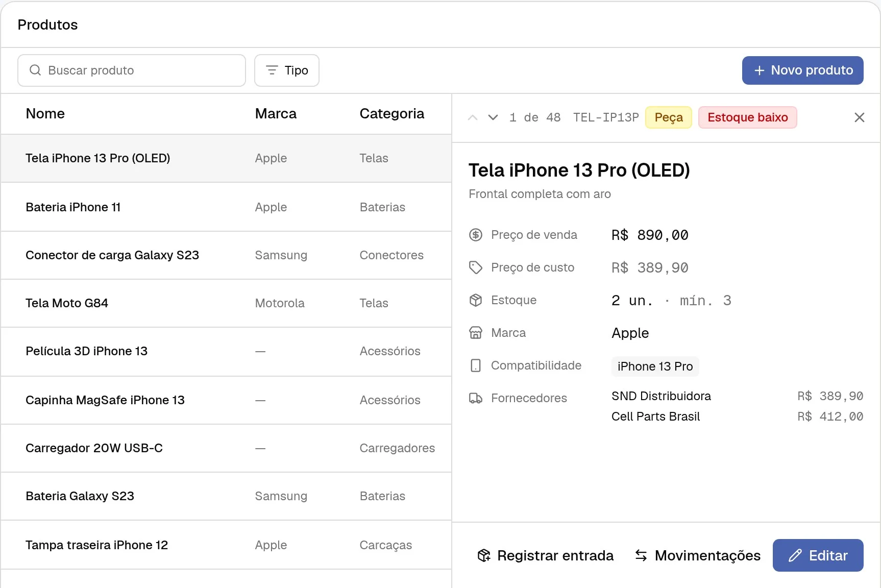
Task: Click the Estoque box icon
Action: click(x=476, y=300)
